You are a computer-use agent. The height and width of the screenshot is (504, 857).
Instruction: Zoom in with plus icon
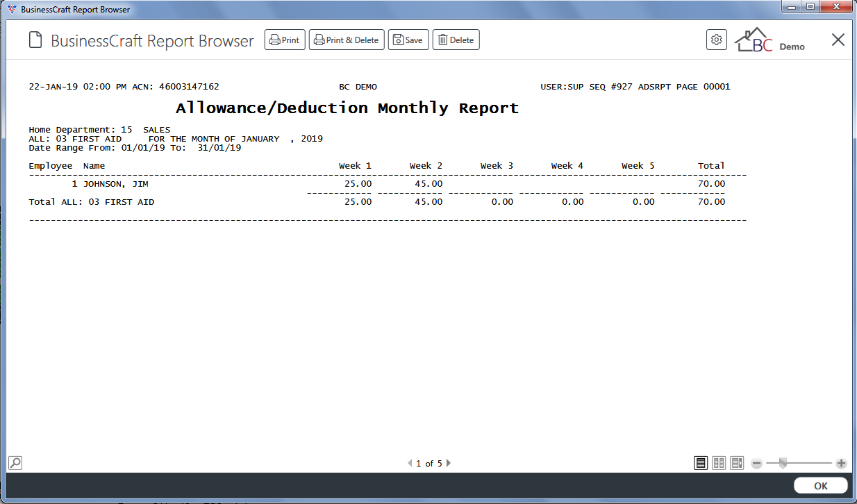pos(841,463)
